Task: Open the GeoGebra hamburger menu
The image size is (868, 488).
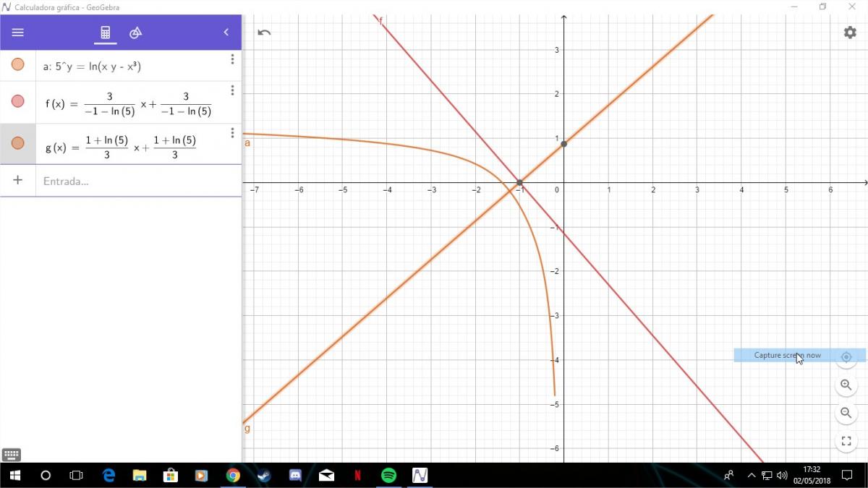Action: [x=18, y=33]
